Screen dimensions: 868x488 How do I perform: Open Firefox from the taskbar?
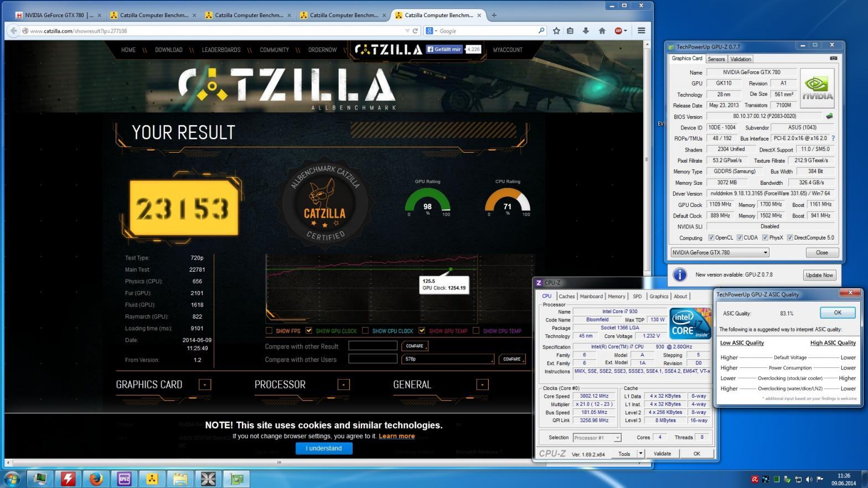(96, 479)
